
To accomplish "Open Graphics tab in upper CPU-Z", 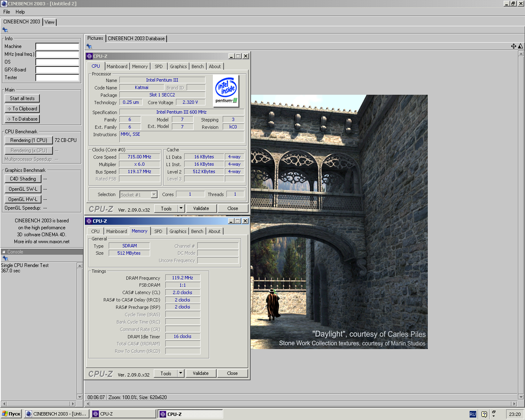I will (x=178, y=66).
